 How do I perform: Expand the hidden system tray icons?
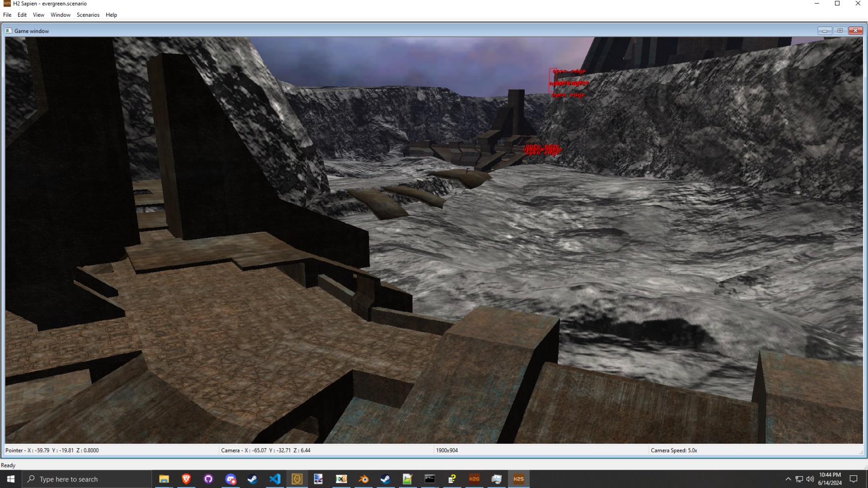point(788,479)
